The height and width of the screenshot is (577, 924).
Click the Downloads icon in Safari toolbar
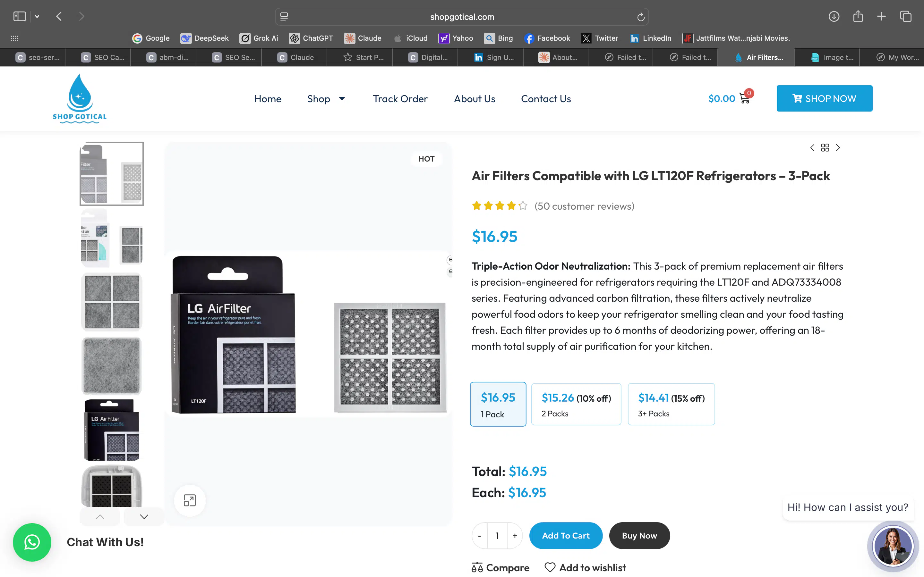click(x=834, y=16)
